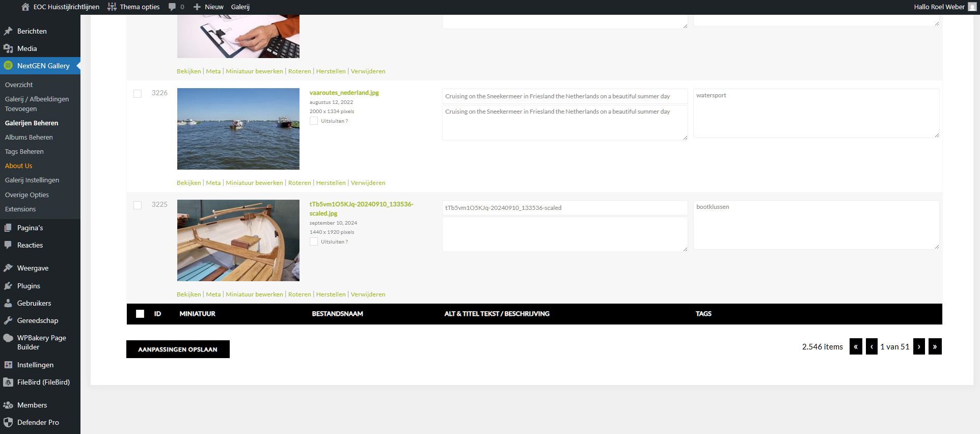This screenshot has width=980, height=434.
Task: Open the Galerij Instellingen submenu item
Action: 32,180
